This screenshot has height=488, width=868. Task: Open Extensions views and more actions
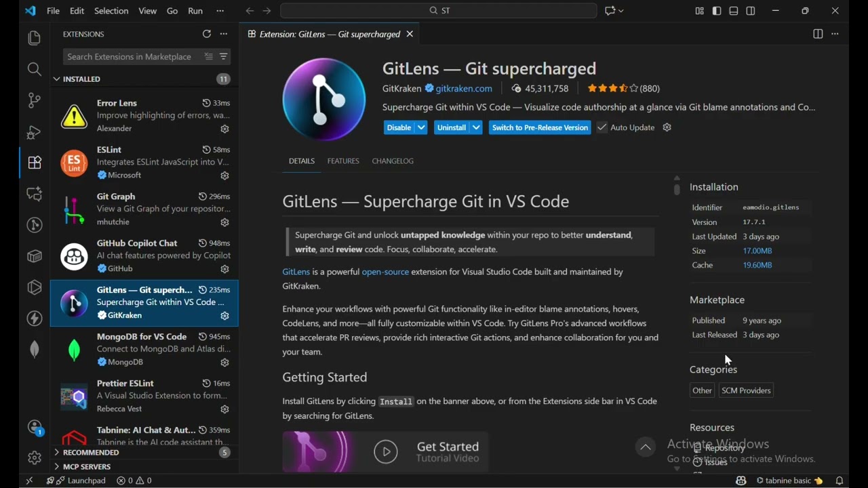pyautogui.click(x=224, y=34)
